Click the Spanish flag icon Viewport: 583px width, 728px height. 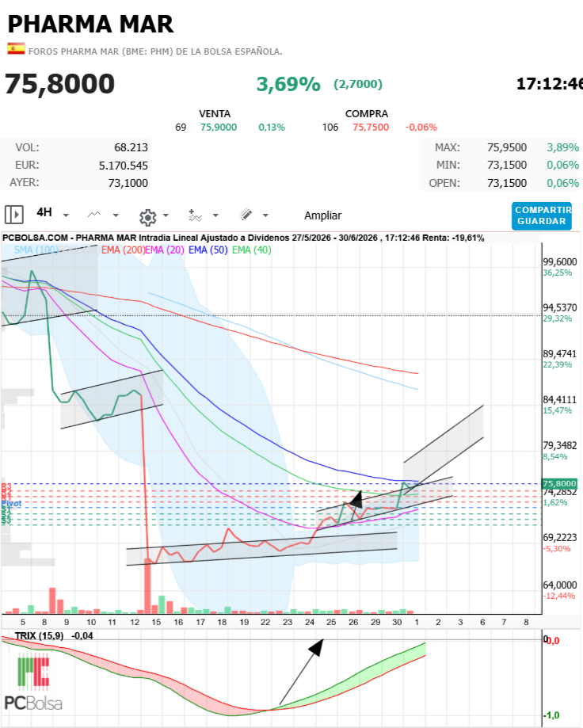click(x=16, y=49)
